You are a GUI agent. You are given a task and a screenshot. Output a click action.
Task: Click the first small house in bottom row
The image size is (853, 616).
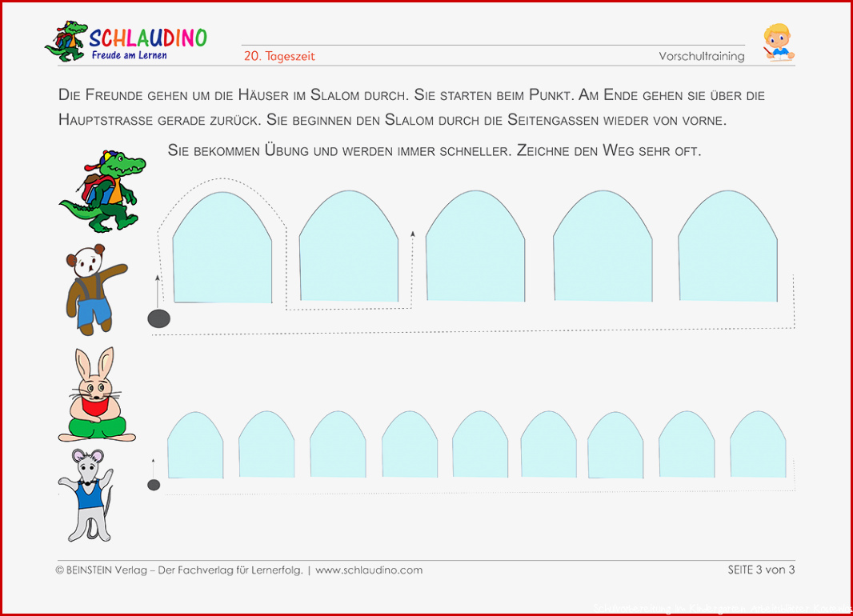(195, 445)
